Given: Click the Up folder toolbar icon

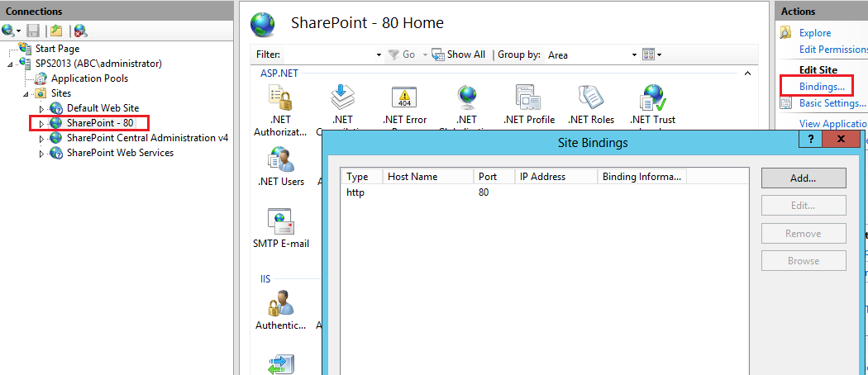Looking at the screenshot, I should (x=55, y=30).
